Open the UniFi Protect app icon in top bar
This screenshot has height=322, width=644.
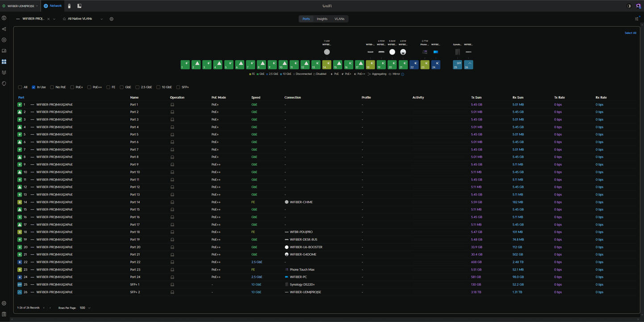(x=69, y=6)
